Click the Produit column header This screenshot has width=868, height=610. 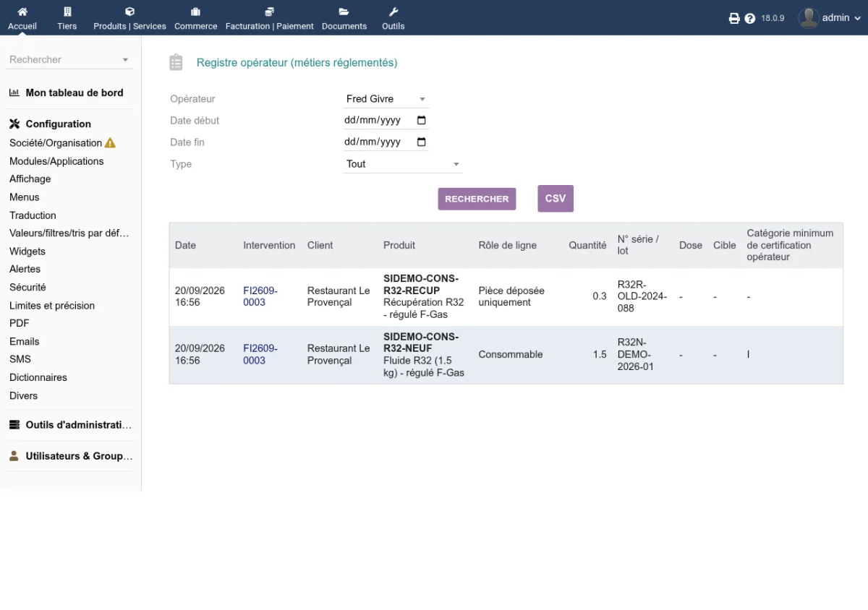point(399,246)
